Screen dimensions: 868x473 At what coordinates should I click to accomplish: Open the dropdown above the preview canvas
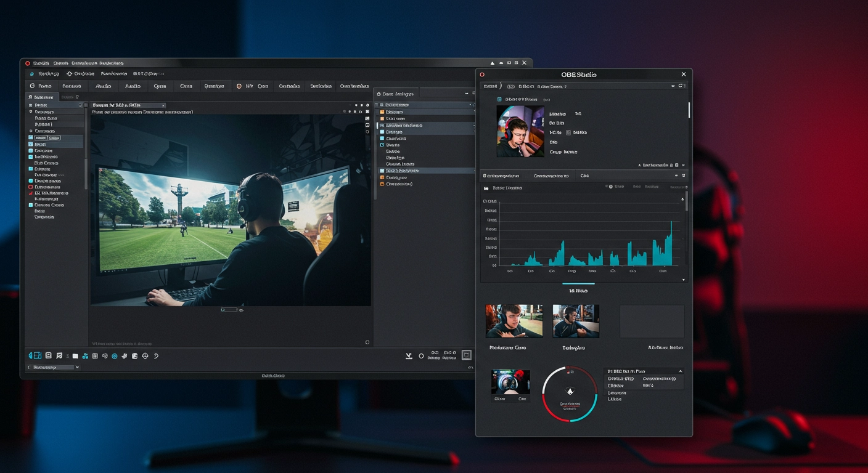click(128, 105)
